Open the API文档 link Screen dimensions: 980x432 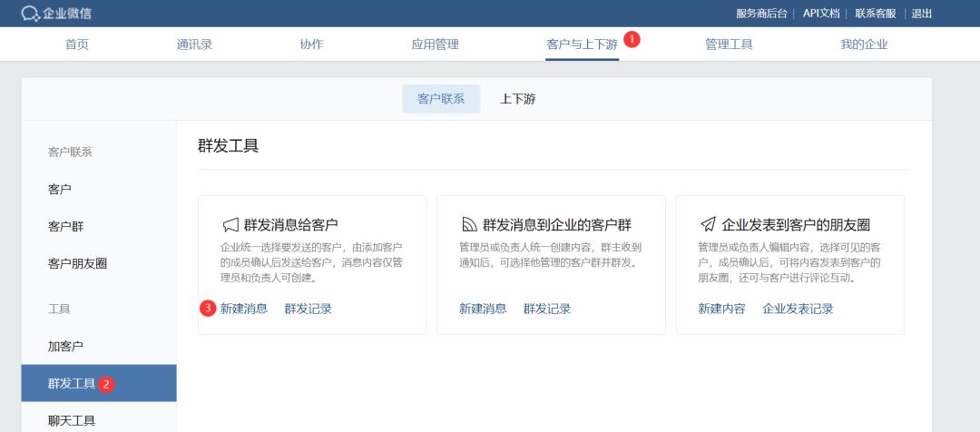(x=821, y=13)
